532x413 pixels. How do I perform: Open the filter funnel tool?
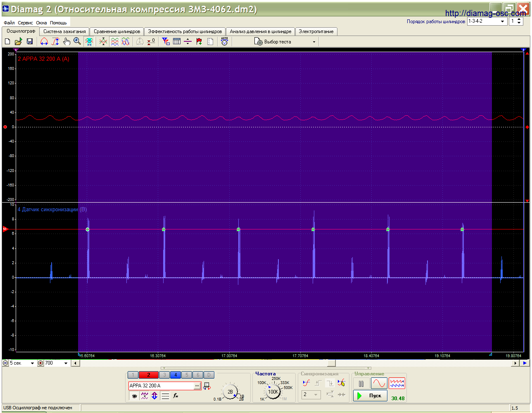(166, 41)
